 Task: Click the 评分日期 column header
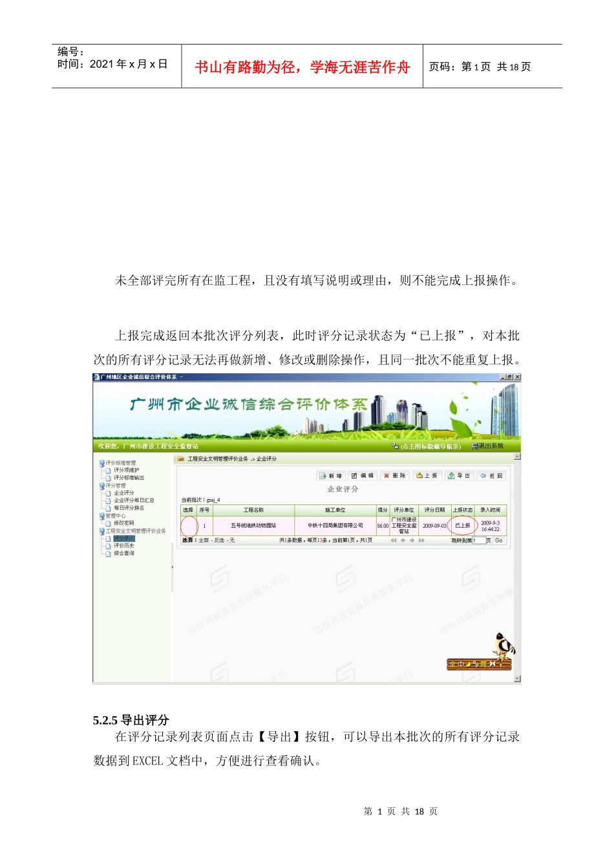coord(434,510)
